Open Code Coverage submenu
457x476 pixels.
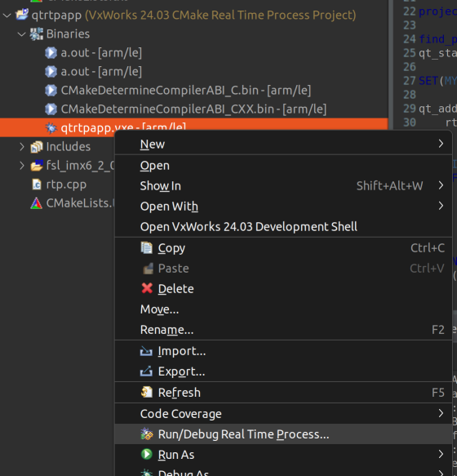(x=283, y=414)
